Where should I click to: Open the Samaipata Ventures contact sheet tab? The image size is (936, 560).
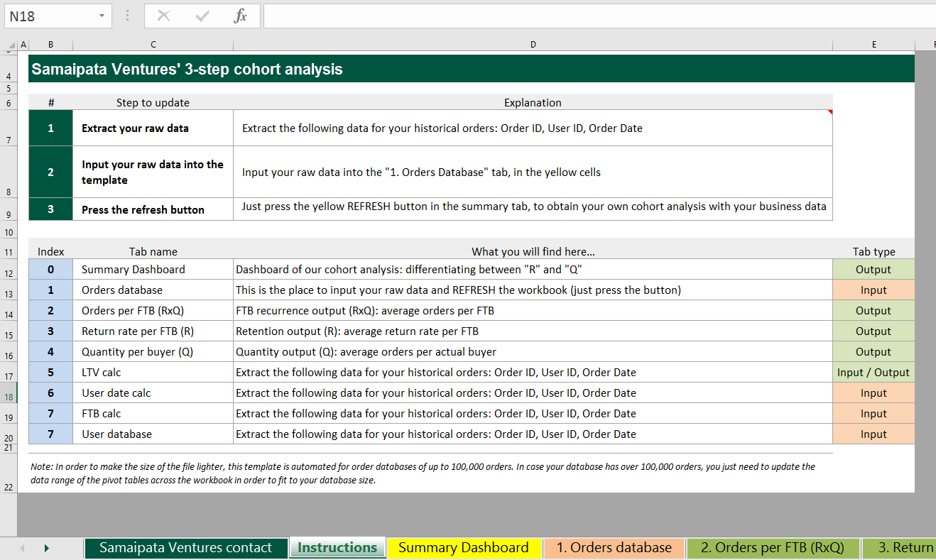185,548
